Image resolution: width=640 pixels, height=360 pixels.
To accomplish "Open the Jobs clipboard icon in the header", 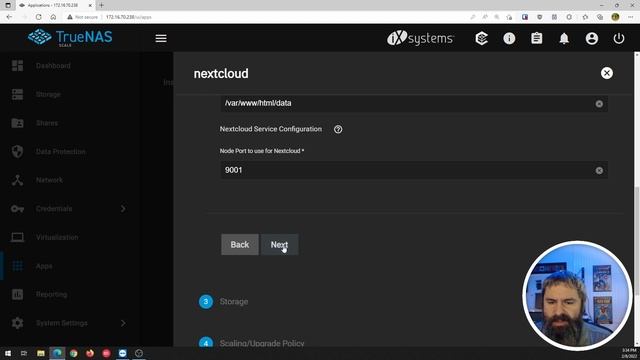I will coord(536,38).
